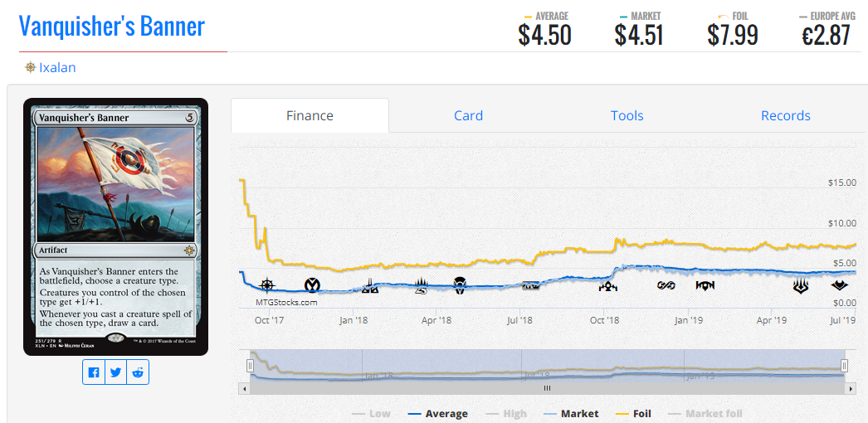Click the navigator scrollbar's center thumb
The width and height of the screenshot is (868, 423).
tap(548, 389)
